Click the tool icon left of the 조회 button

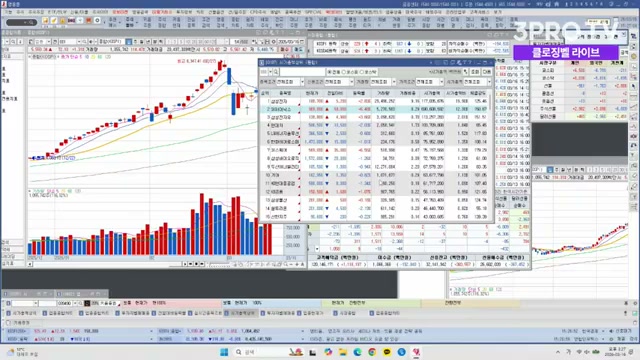coord(466,72)
